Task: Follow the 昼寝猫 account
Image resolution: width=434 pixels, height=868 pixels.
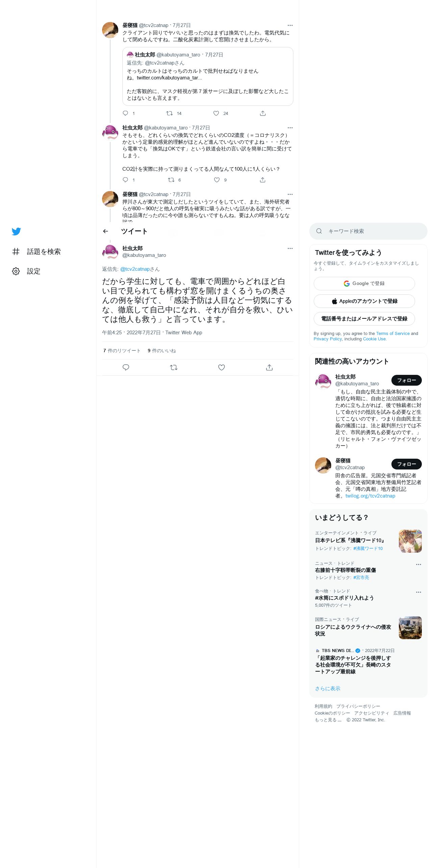Action: [x=406, y=464]
